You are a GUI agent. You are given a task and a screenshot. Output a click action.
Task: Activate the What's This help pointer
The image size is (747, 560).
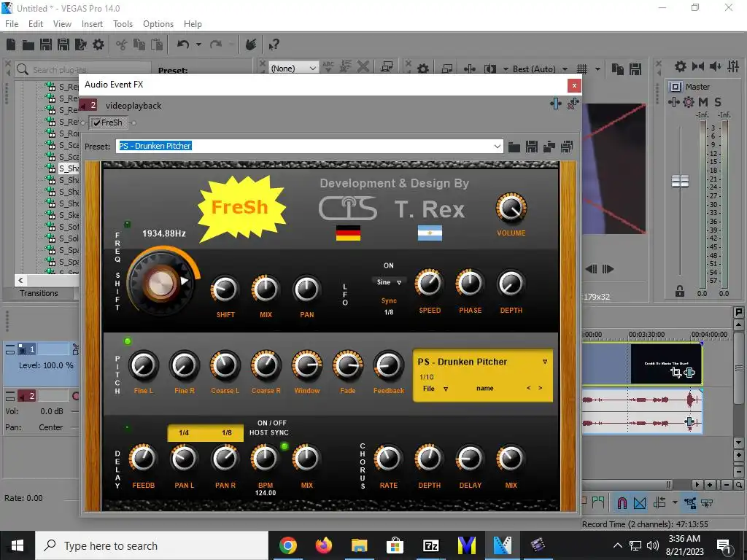(x=274, y=44)
